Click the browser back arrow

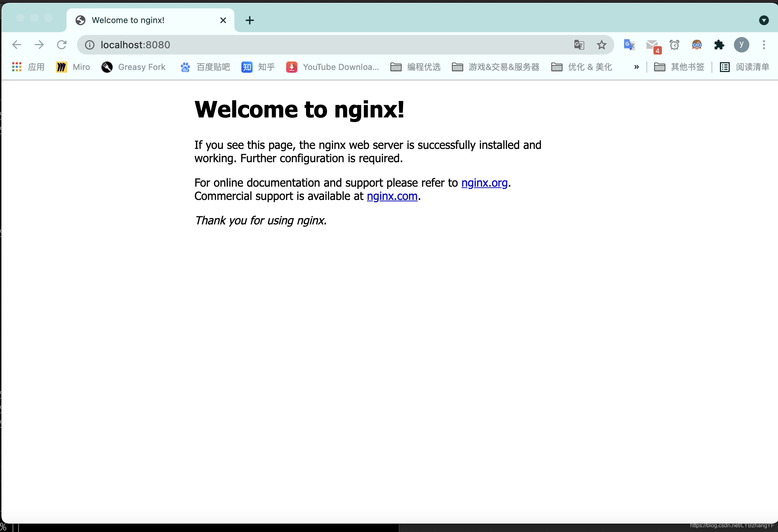click(x=17, y=45)
